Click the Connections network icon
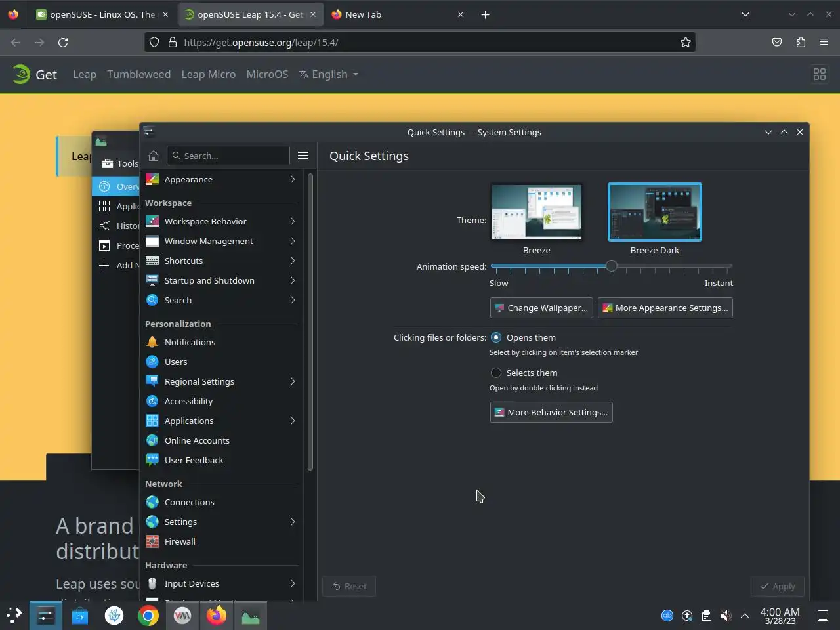 pos(152,502)
